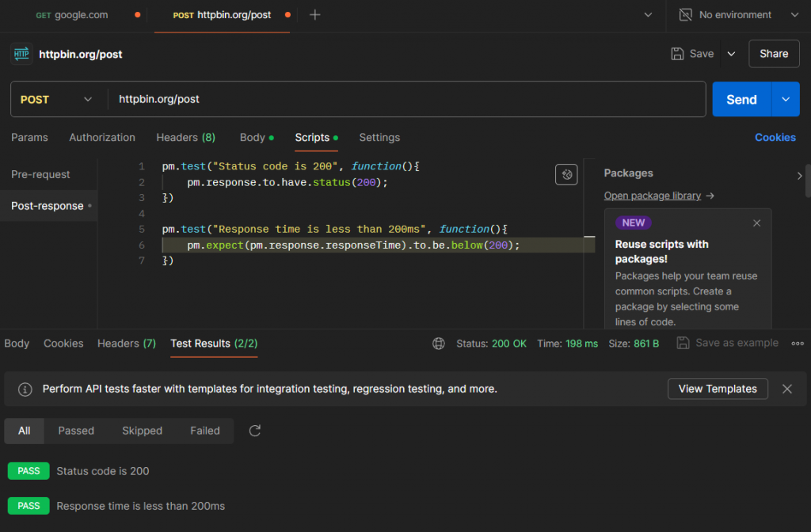811x532 pixels.
Task: Click the network globe icon in response bar
Action: click(439, 344)
